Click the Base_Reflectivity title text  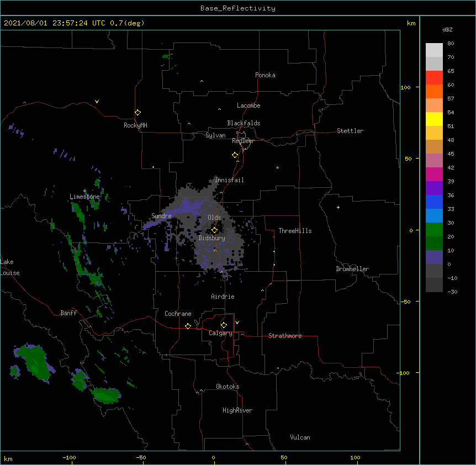[x=238, y=8]
